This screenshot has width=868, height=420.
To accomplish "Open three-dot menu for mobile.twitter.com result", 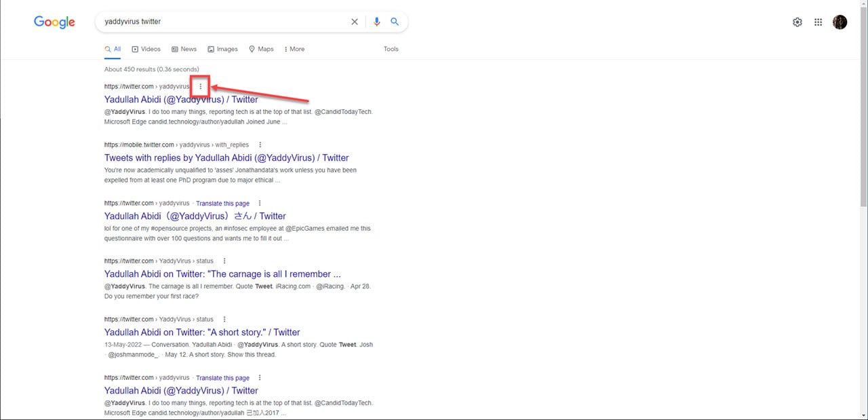I will [260, 145].
